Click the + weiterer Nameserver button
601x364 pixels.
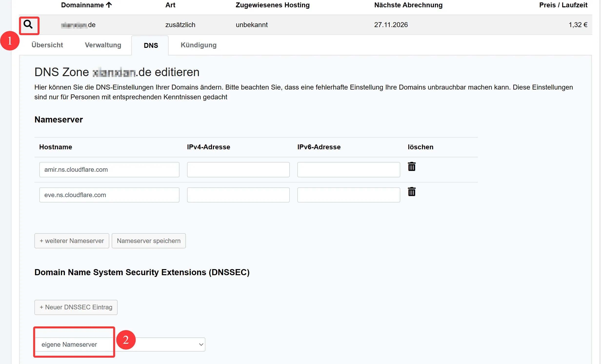[72, 241]
